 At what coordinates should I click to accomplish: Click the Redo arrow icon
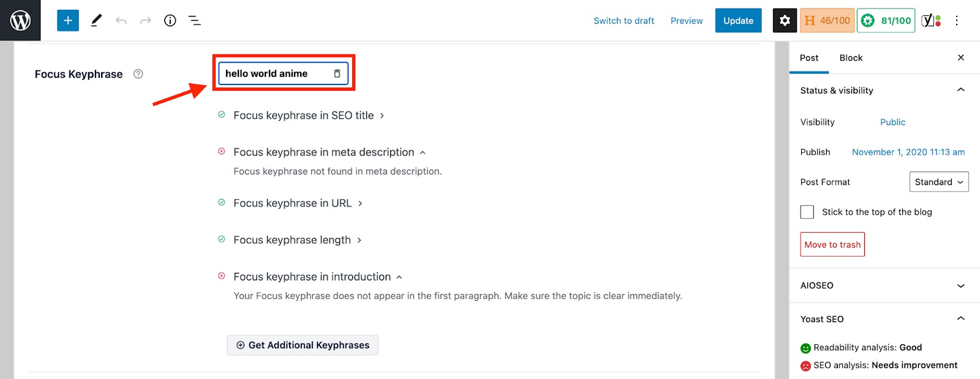tap(145, 20)
